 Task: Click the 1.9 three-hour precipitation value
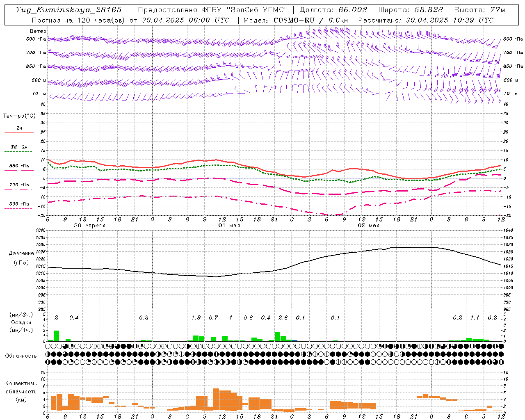pyautogui.click(x=196, y=318)
